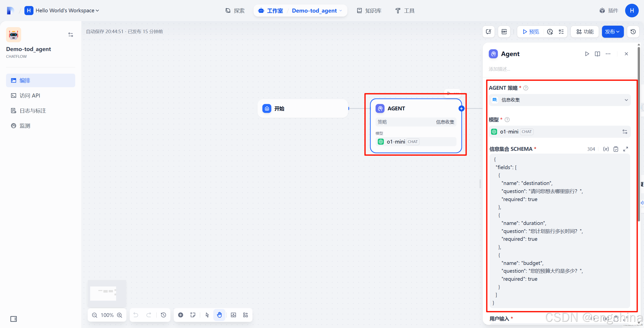Viewport: 644px width, 328px height.
Task: Expand the 发布 publish dropdown
Action: [x=613, y=32]
